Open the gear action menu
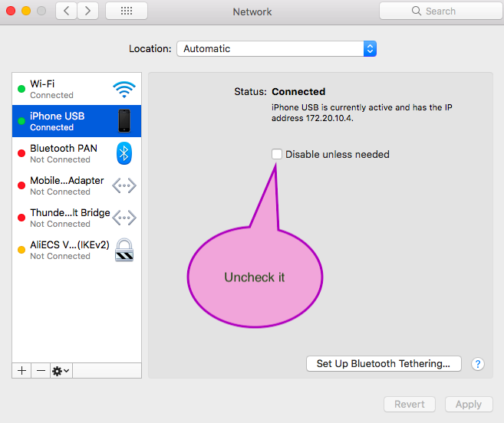Viewport: 504px width, 423px height. pyautogui.click(x=61, y=371)
